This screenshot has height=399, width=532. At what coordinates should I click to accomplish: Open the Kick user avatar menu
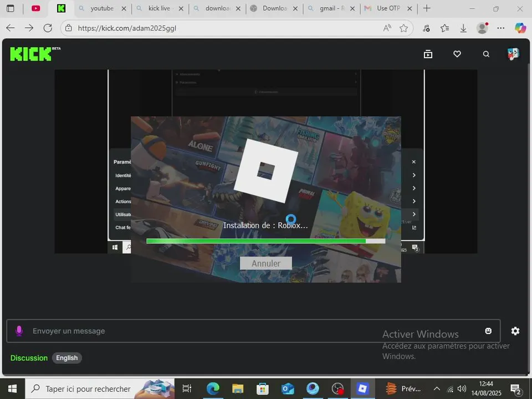pos(513,54)
